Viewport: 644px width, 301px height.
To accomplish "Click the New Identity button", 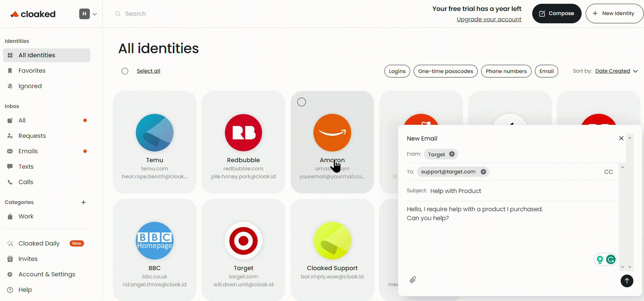I will 614,13.
